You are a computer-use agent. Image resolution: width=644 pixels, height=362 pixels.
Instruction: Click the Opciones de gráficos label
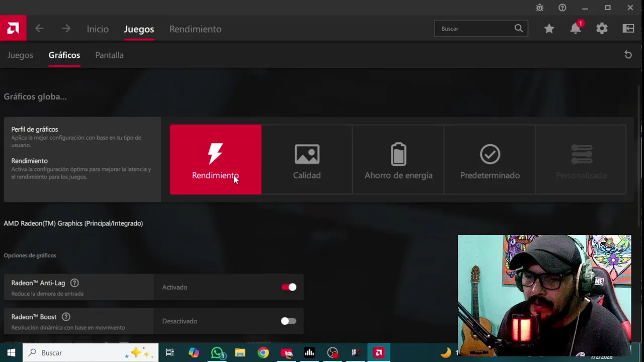coord(30,255)
